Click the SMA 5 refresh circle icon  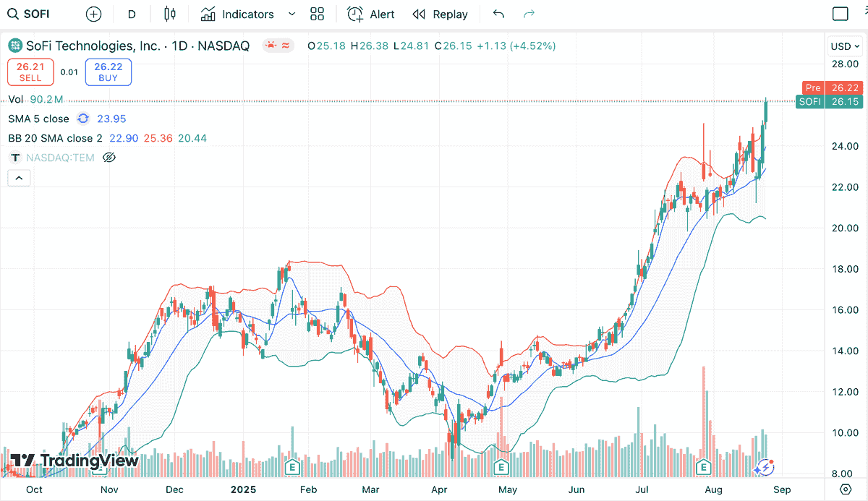click(84, 119)
